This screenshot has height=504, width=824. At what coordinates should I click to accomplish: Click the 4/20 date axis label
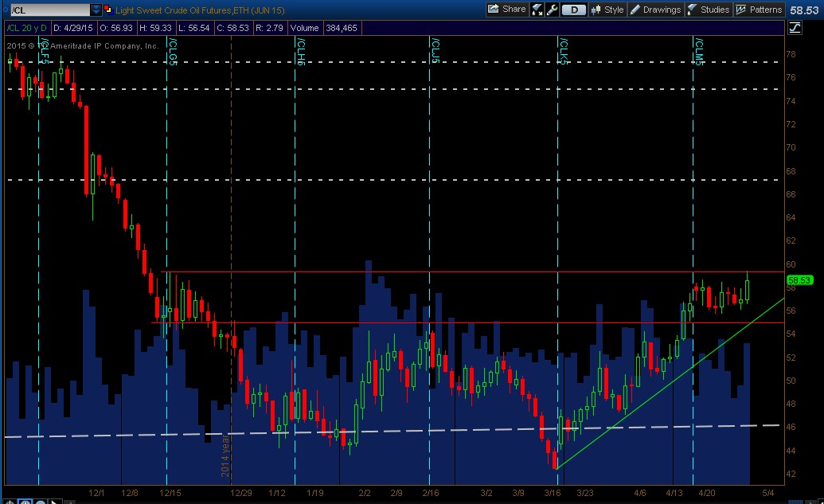[707, 493]
